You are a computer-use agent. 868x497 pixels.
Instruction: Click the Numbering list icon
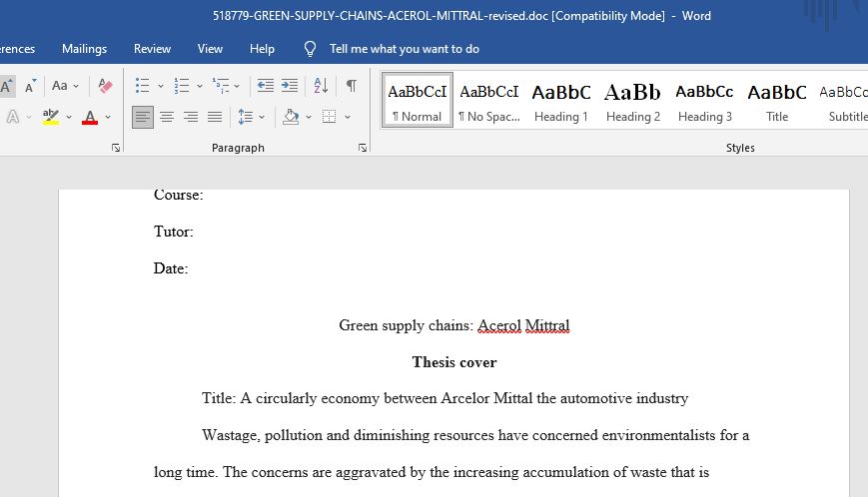click(x=181, y=86)
